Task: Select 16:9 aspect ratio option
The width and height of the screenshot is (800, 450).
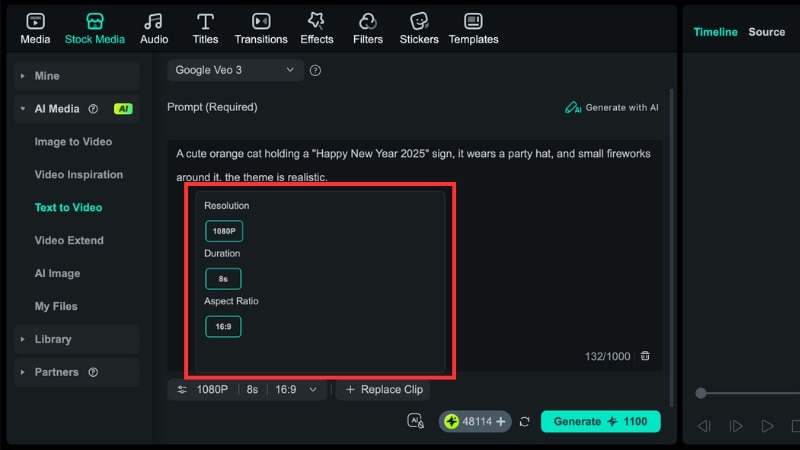Action: pyautogui.click(x=223, y=327)
